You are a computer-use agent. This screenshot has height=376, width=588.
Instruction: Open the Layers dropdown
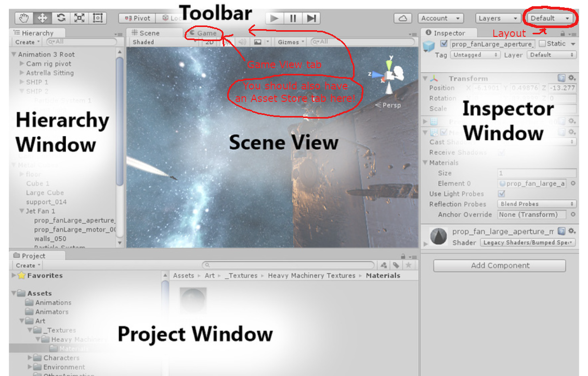coord(497,18)
